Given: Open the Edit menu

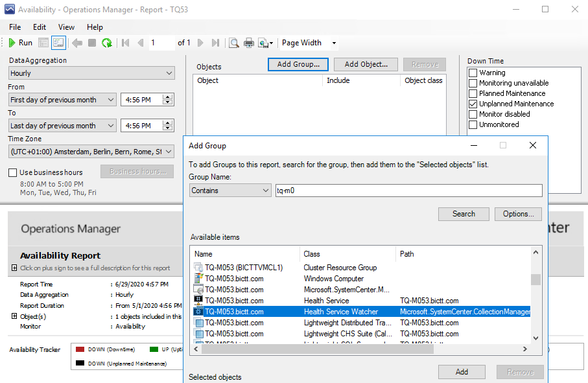Looking at the screenshot, I should click(40, 27).
